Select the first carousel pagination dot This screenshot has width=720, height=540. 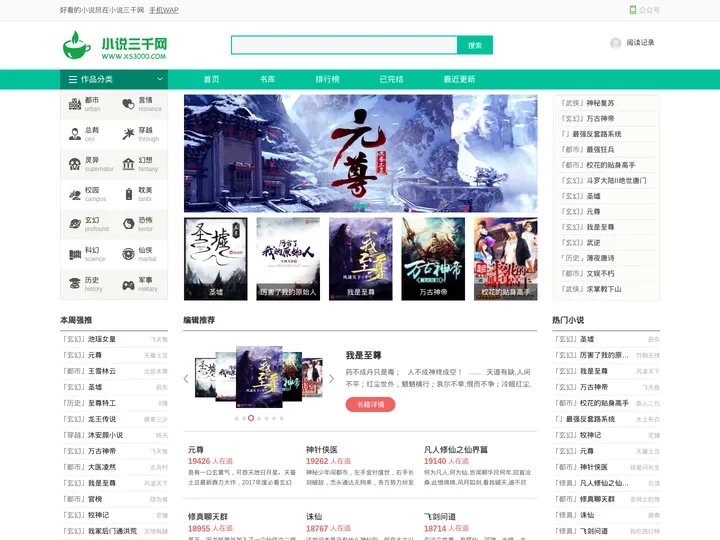(x=236, y=418)
